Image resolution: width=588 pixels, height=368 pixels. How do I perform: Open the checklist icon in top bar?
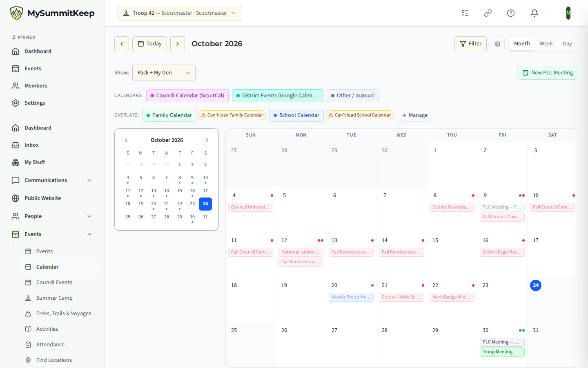coord(465,13)
